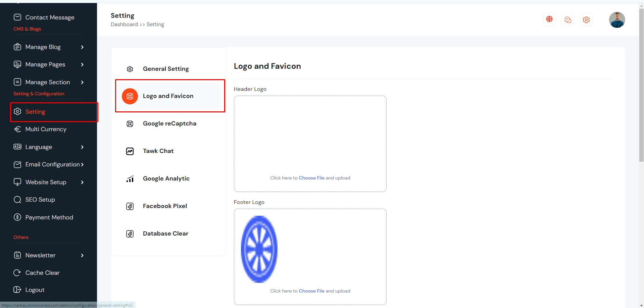Screen dimensions: 644x308
Task: Click the globe icon in the header
Action: point(549,19)
